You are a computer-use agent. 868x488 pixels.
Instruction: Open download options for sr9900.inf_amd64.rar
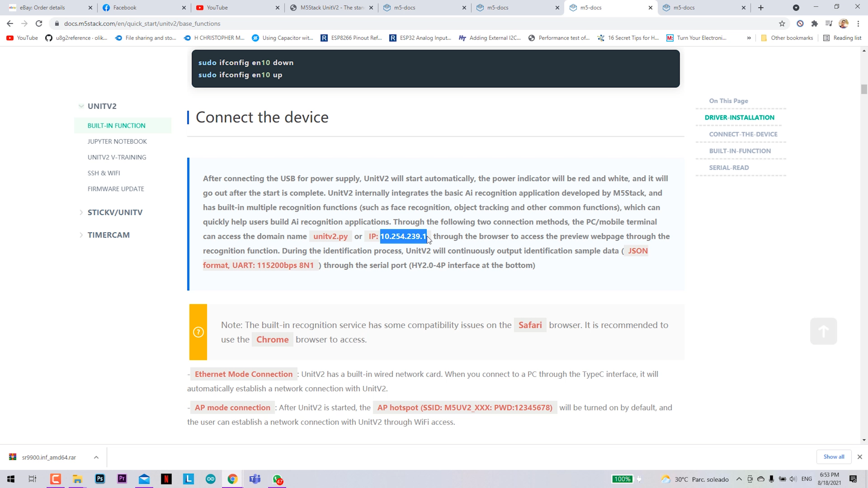point(96,457)
